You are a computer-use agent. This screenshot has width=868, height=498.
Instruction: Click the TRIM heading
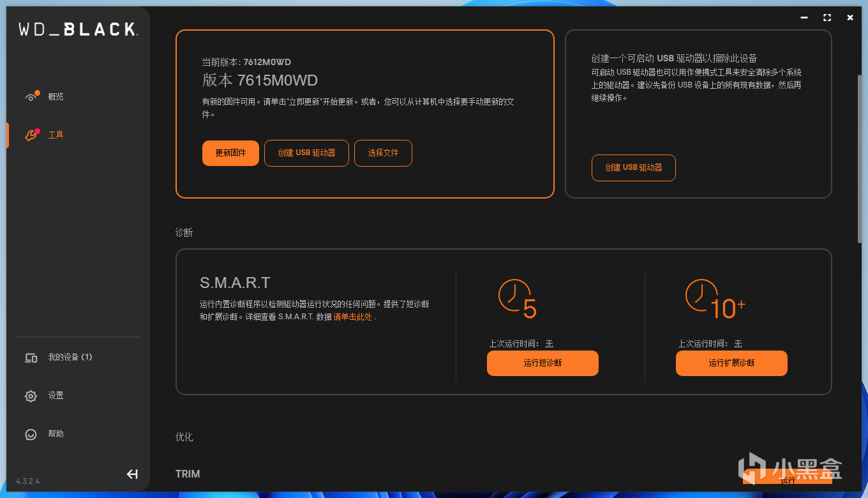coord(188,474)
